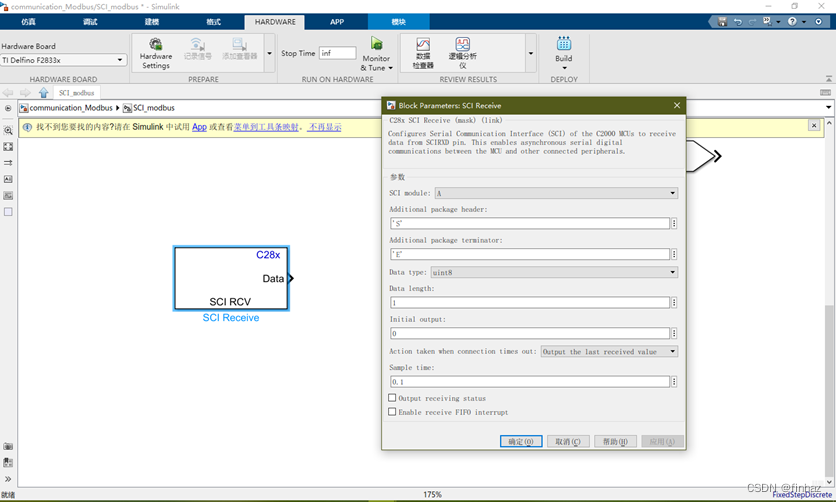Enable receive FIFO interrupt checkbox

(x=392, y=411)
